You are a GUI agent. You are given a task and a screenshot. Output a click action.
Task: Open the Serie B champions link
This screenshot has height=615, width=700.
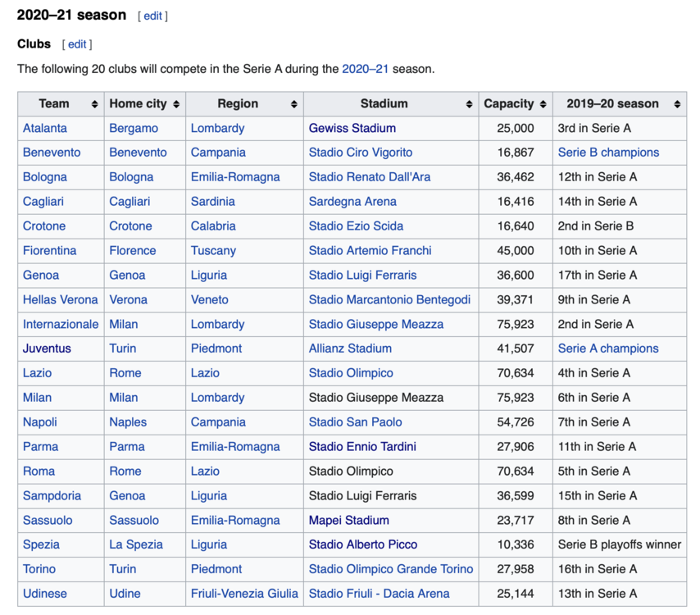tap(608, 153)
